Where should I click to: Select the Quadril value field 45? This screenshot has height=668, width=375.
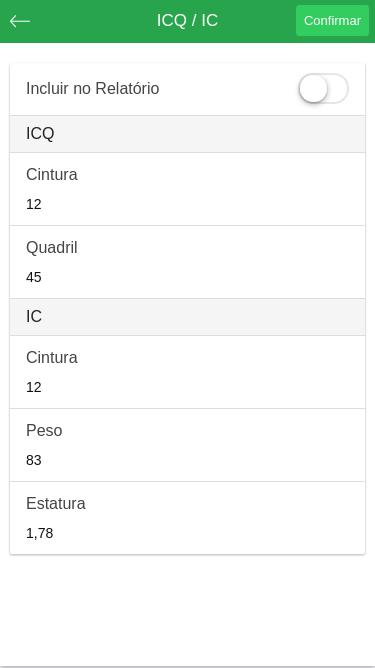pos(188,277)
